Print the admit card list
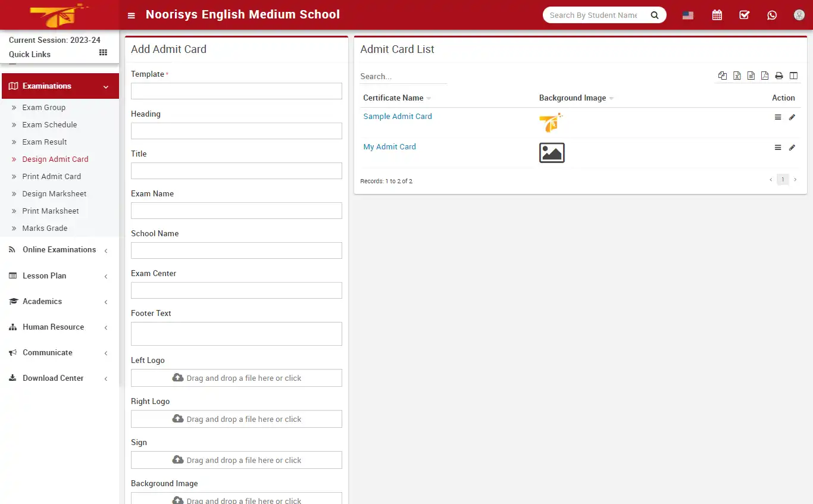This screenshot has height=504, width=813. click(779, 76)
